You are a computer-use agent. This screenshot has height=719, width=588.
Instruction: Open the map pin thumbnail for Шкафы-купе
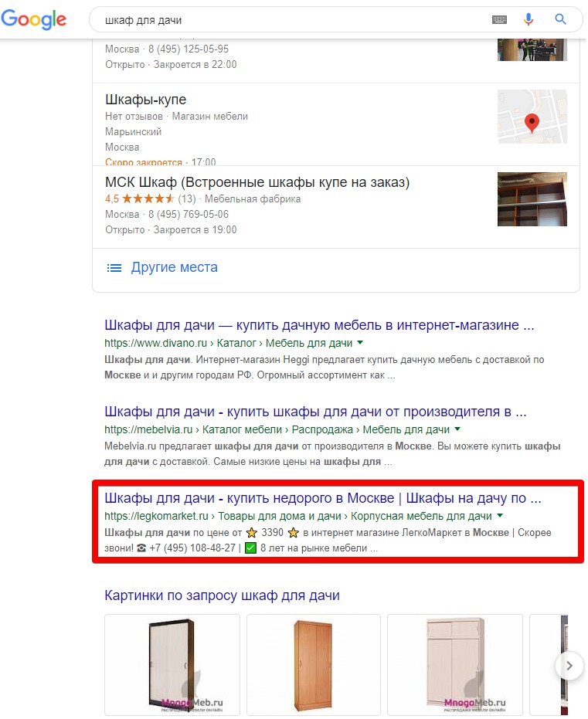[532, 117]
